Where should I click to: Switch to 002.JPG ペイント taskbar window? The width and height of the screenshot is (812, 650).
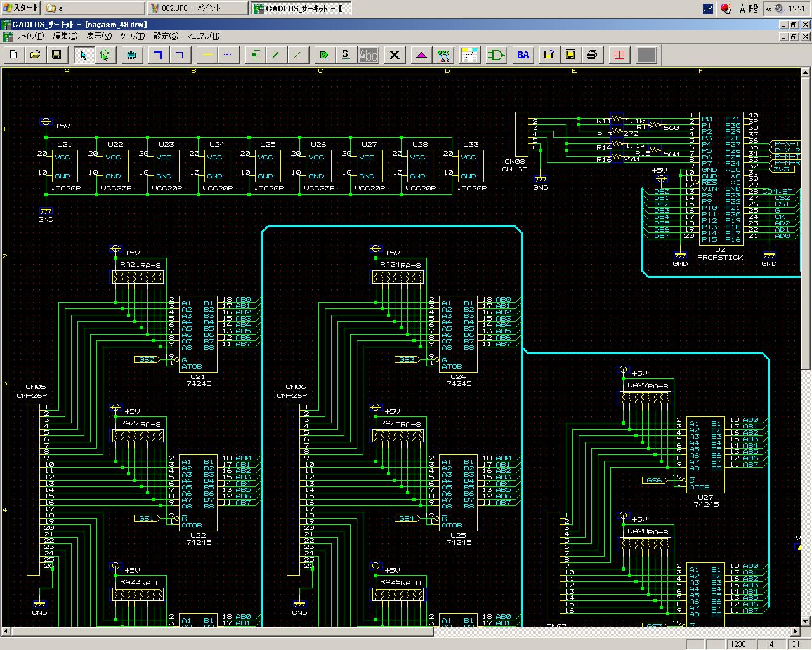coord(198,8)
